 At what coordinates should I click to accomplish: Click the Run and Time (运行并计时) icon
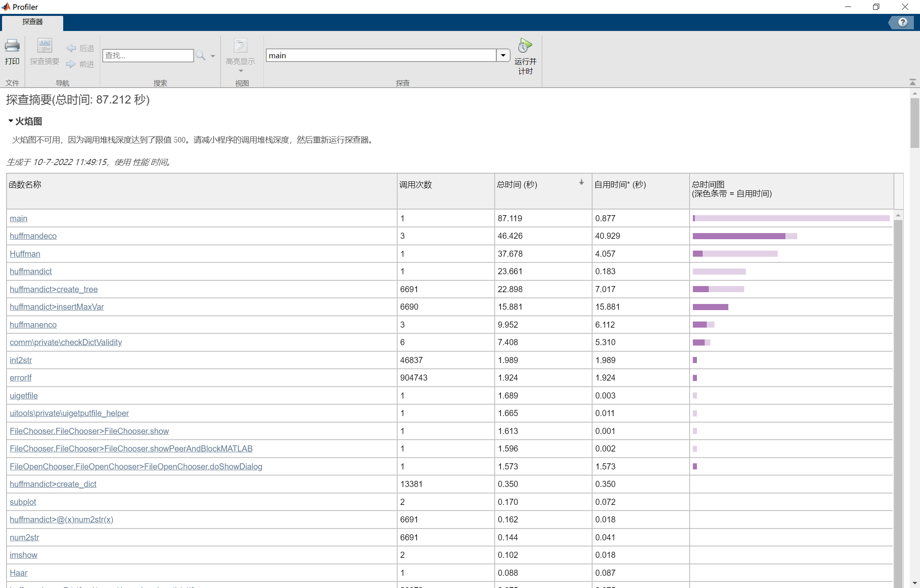pyautogui.click(x=525, y=46)
